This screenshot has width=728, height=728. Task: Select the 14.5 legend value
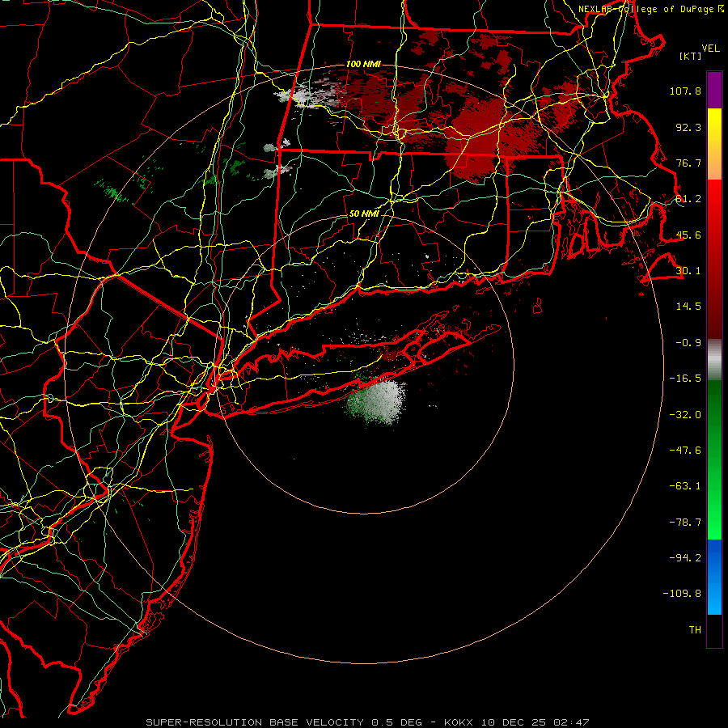pyautogui.click(x=688, y=307)
